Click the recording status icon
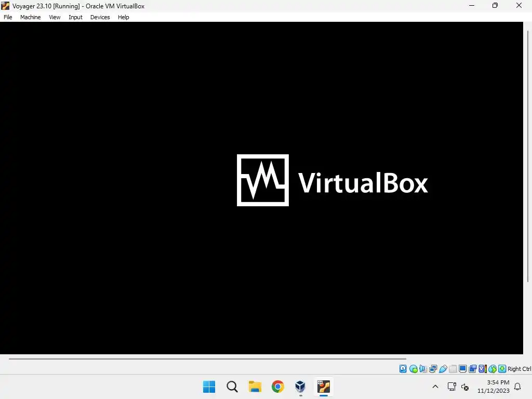 [472, 369]
